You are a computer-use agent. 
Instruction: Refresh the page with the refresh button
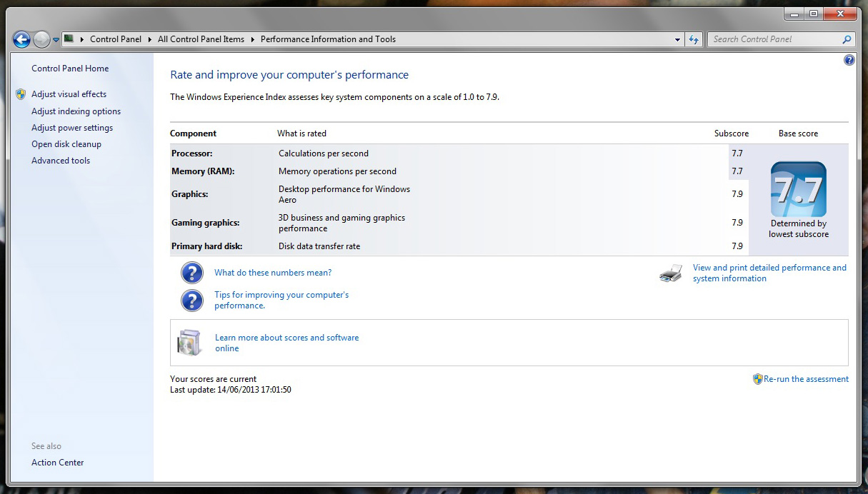point(694,40)
